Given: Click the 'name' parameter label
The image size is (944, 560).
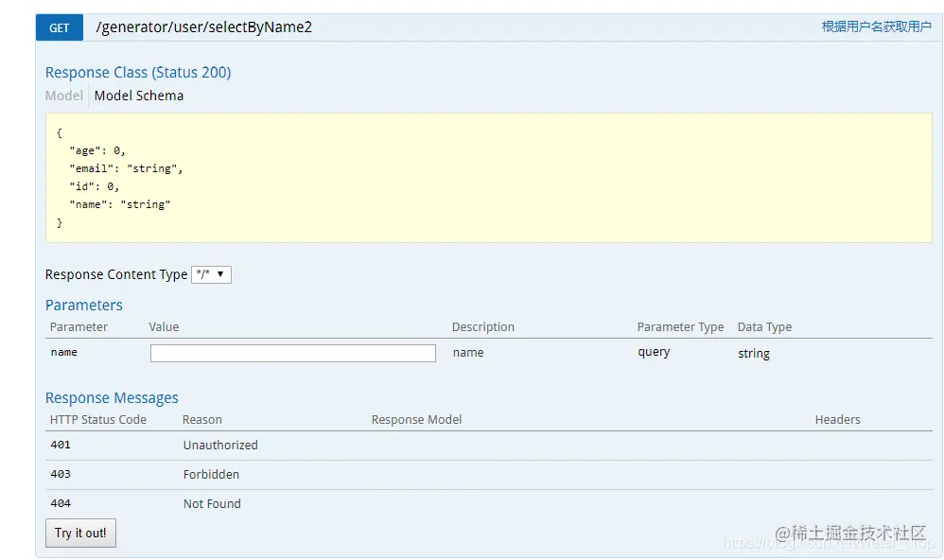Looking at the screenshot, I should click(63, 352).
